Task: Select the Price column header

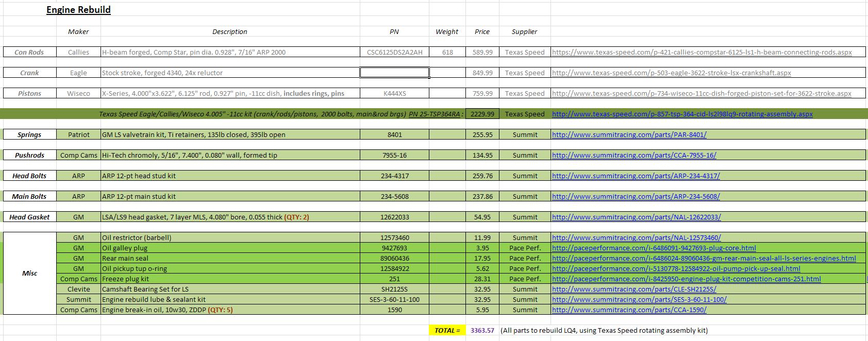Action: tap(482, 31)
